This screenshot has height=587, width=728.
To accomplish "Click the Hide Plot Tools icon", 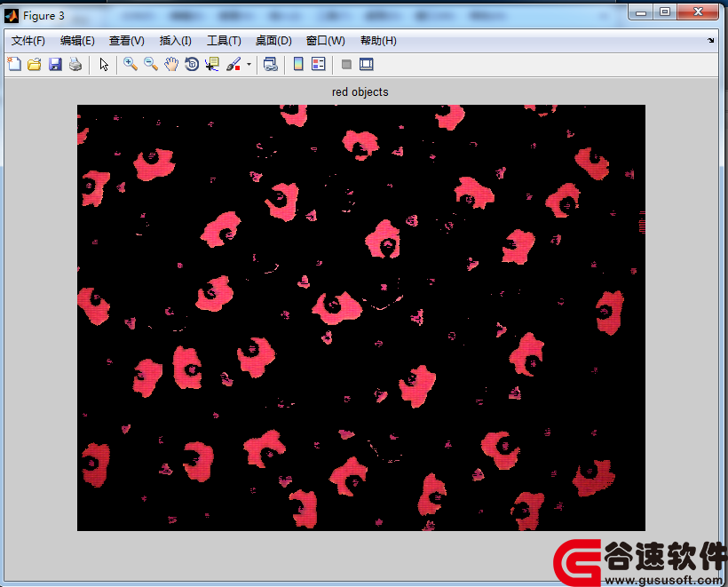I will coord(346,64).
